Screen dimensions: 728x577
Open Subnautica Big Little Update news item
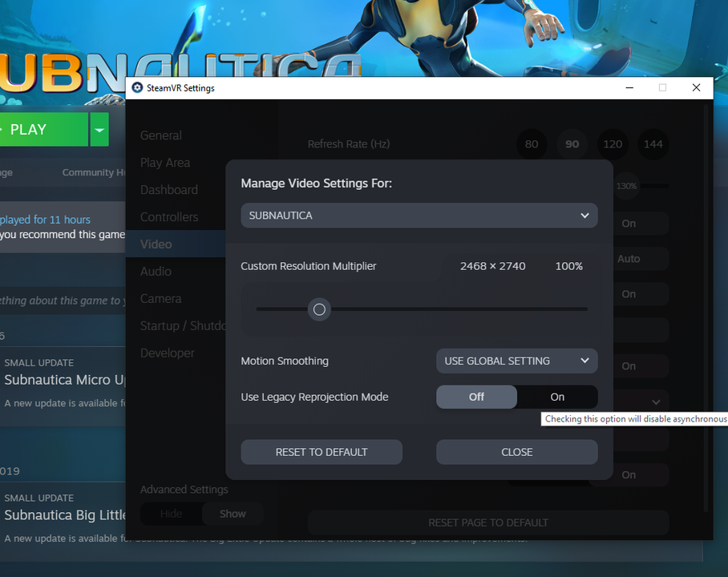coord(65,514)
